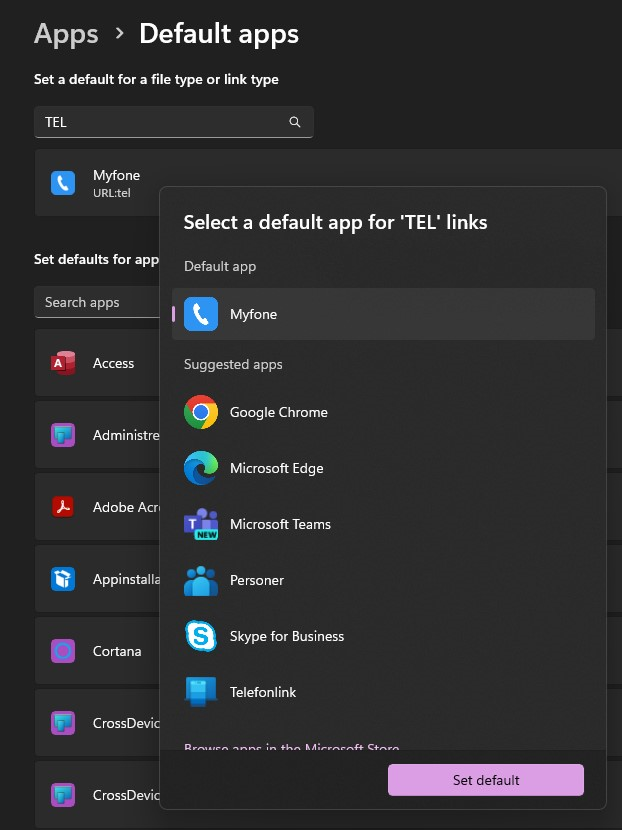Select the Google Chrome icon
This screenshot has height=830, width=622.
pyautogui.click(x=201, y=412)
